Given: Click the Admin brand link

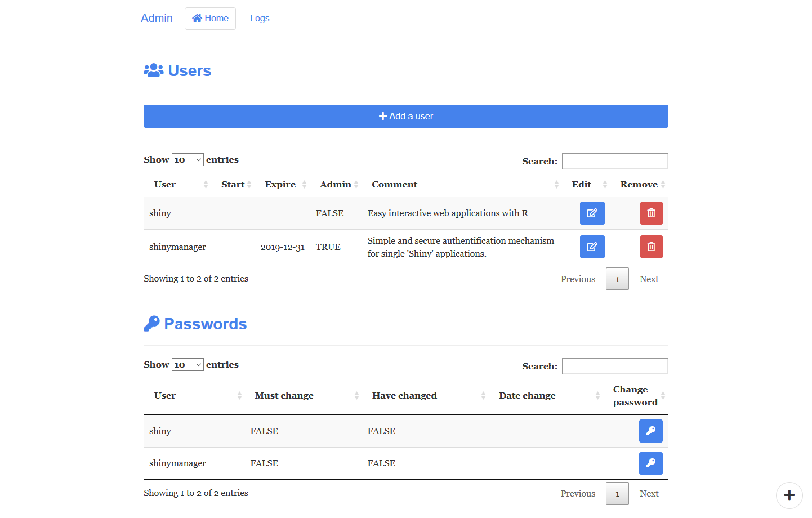Looking at the screenshot, I should [x=157, y=17].
